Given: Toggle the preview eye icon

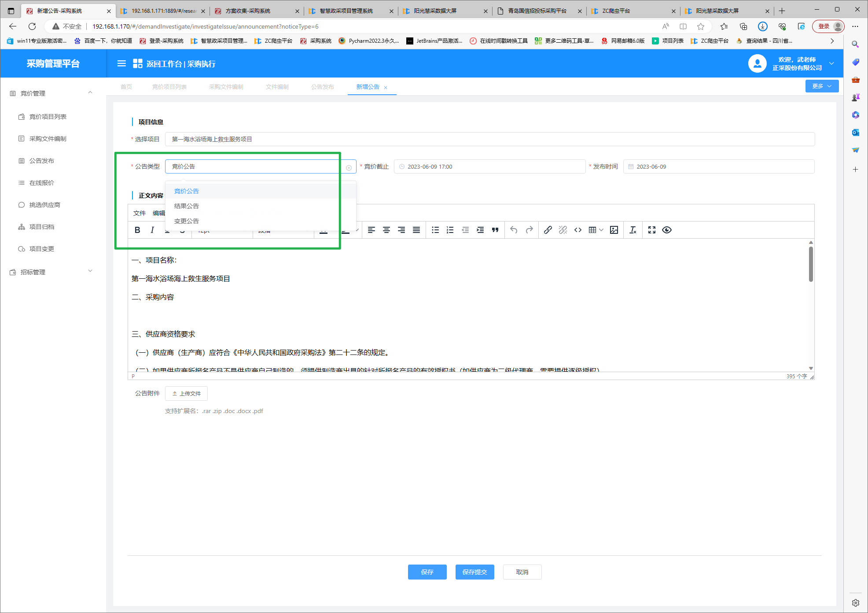Looking at the screenshot, I should (667, 230).
